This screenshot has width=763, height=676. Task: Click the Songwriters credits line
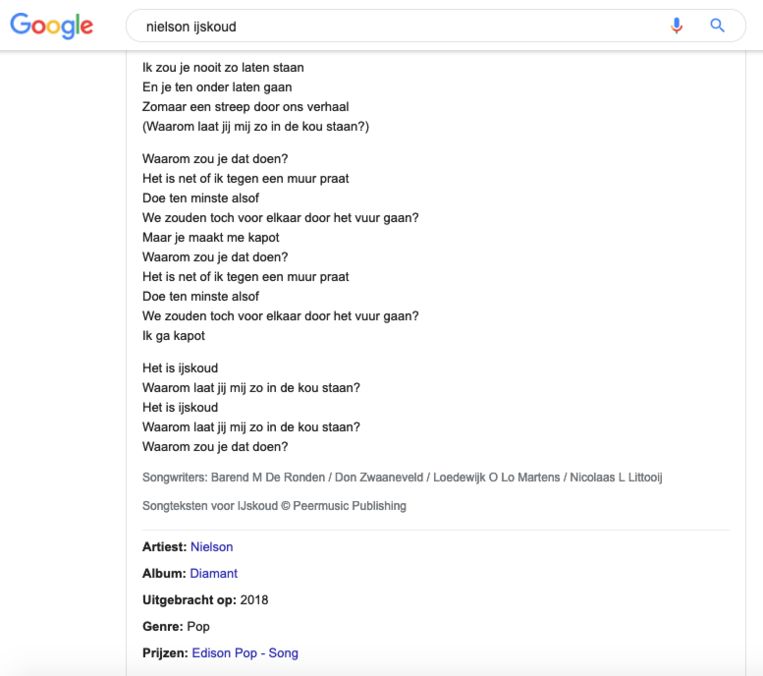coord(402,478)
